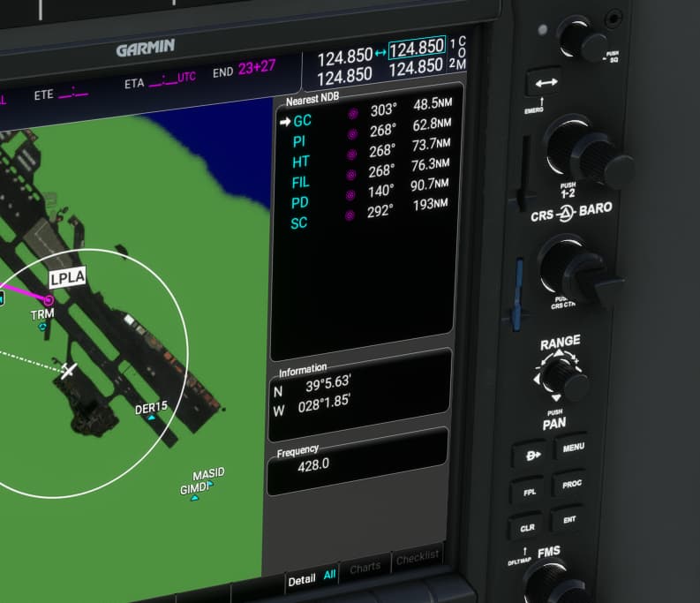Click the NDB symbol in HT row
This screenshot has width=700, height=603.
352,155
